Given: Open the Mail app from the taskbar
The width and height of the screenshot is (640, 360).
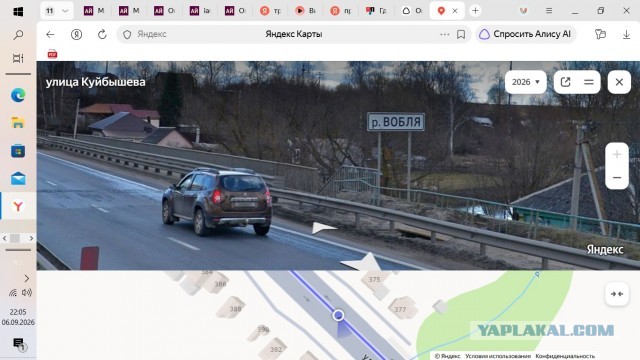Looking at the screenshot, I should click(x=18, y=178).
